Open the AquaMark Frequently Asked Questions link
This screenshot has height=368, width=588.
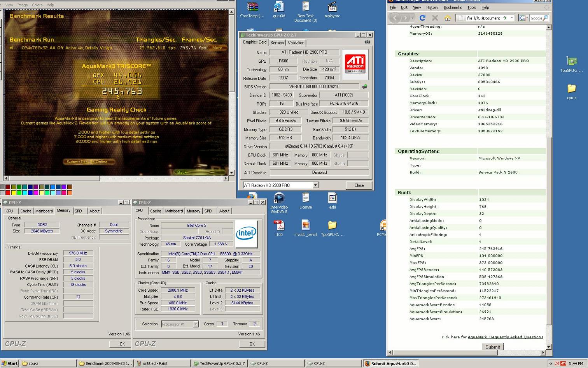pyautogui.click(x=505, y=337)
